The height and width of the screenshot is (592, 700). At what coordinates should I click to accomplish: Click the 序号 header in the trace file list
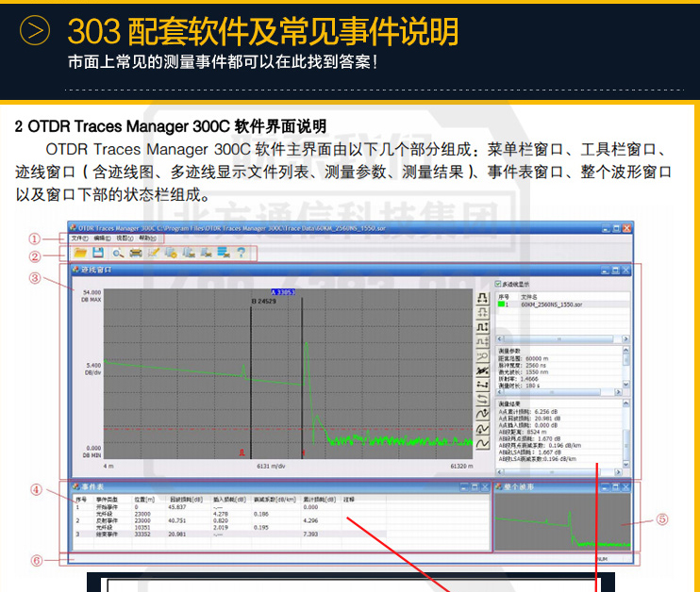point(504,297)
